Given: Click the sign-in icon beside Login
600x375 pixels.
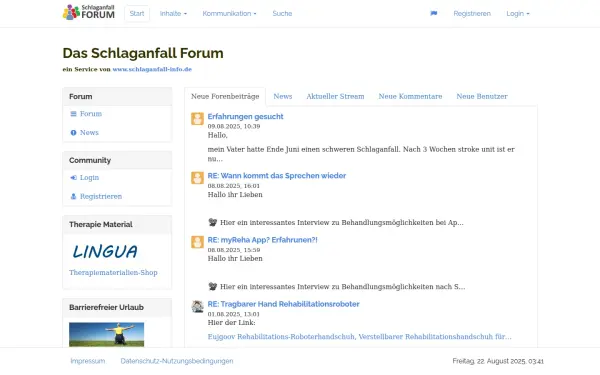Looking at the screenshot, I should pyautogui.click(x=73, y=178).
